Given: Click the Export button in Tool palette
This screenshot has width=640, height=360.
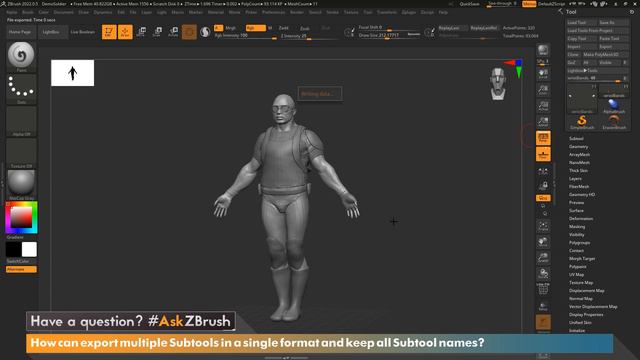Looking at the screenshot, I should [613, 47].
